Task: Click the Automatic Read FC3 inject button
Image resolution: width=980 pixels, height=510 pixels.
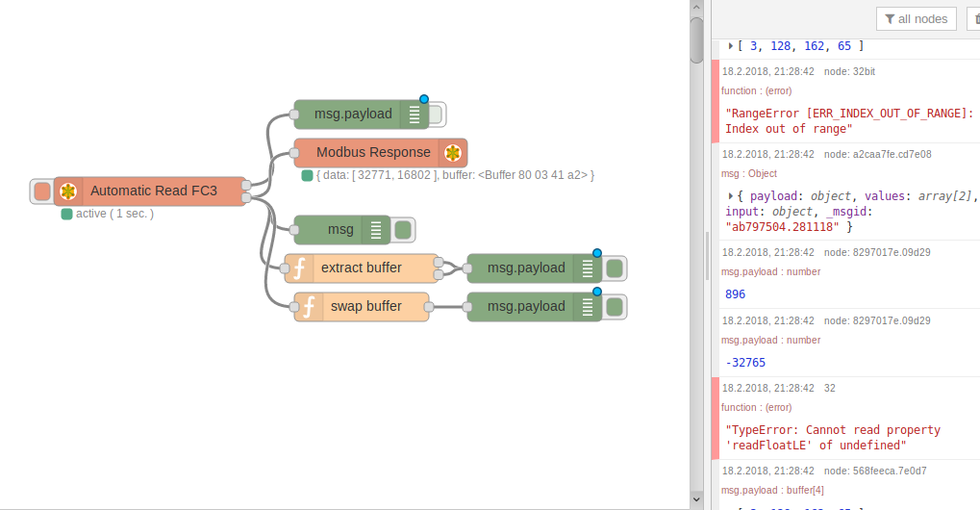Action: [42, 191]
